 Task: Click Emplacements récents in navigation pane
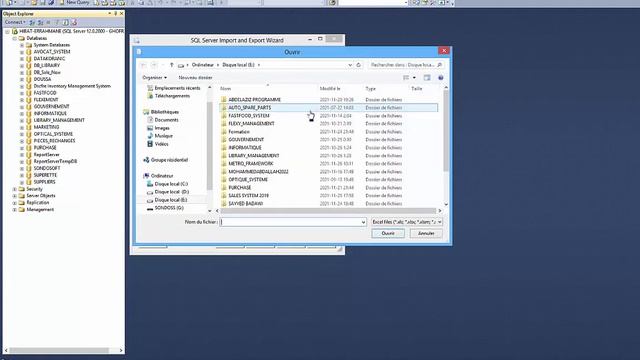(x=177, y=88)
